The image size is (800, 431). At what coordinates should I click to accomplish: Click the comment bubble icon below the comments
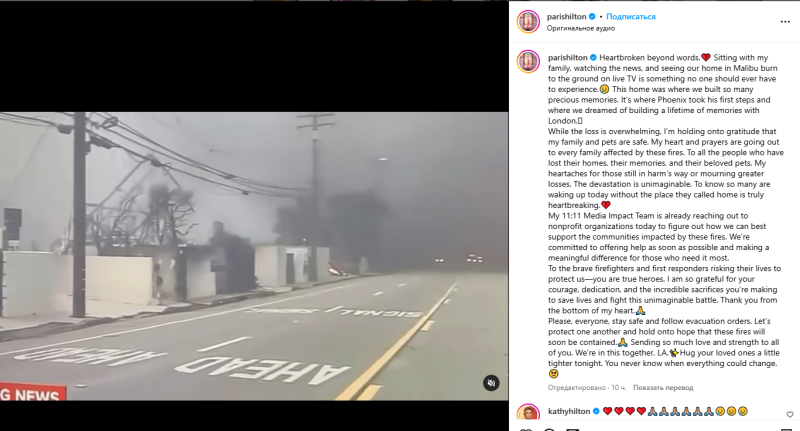click(549, 429)
